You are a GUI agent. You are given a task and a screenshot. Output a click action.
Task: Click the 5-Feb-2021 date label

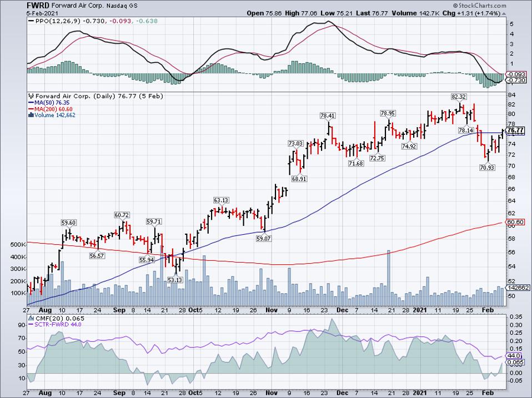tap(42, 13)
